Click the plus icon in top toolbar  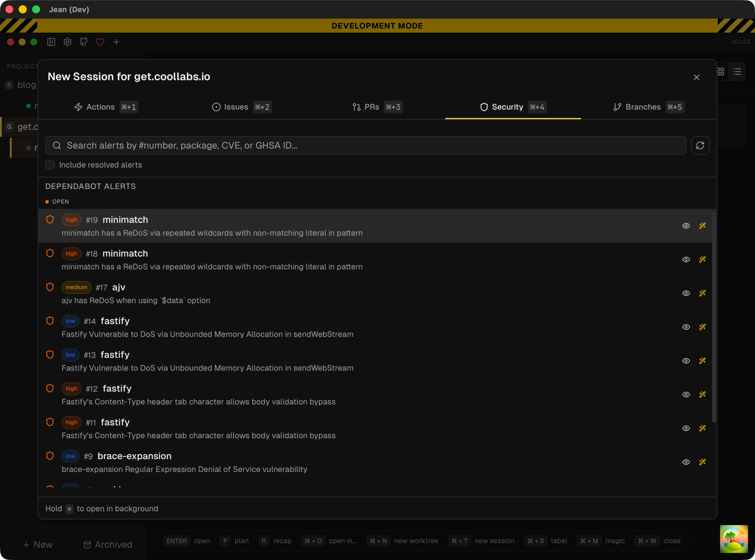tap(116, 42)
